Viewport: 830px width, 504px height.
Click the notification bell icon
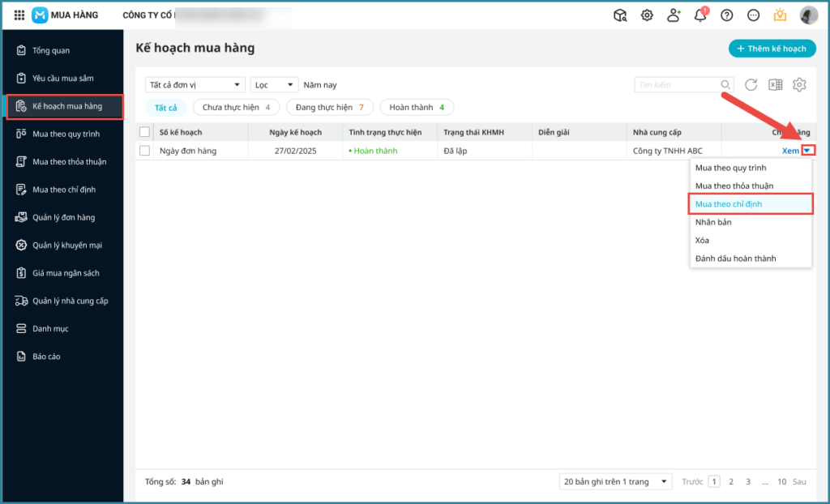coord(700,15)
